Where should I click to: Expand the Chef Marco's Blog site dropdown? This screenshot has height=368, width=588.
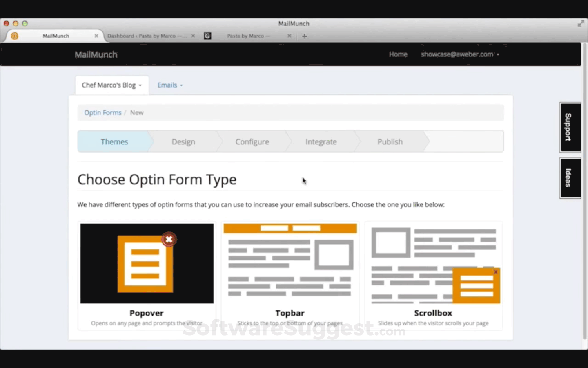[112, 85]
